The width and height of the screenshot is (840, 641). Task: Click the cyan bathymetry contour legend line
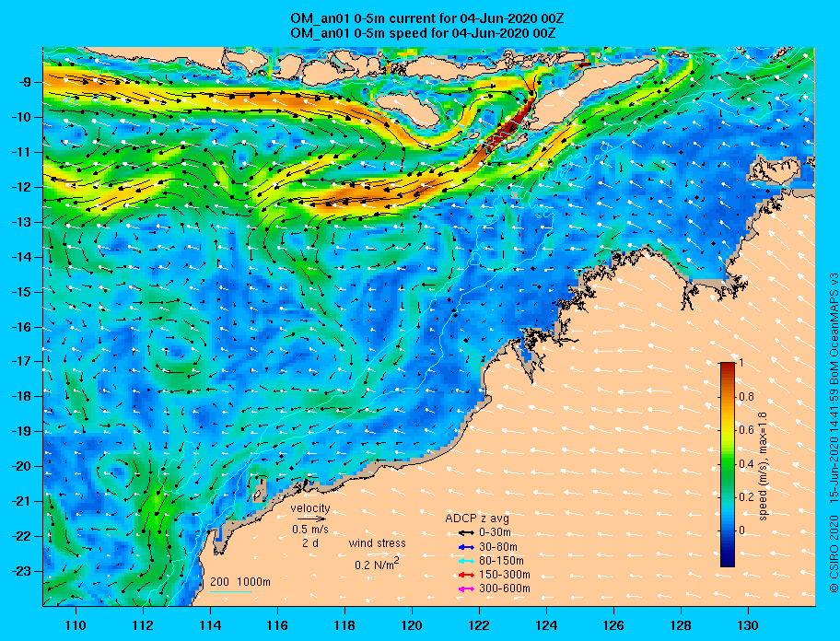click(230, 592)
